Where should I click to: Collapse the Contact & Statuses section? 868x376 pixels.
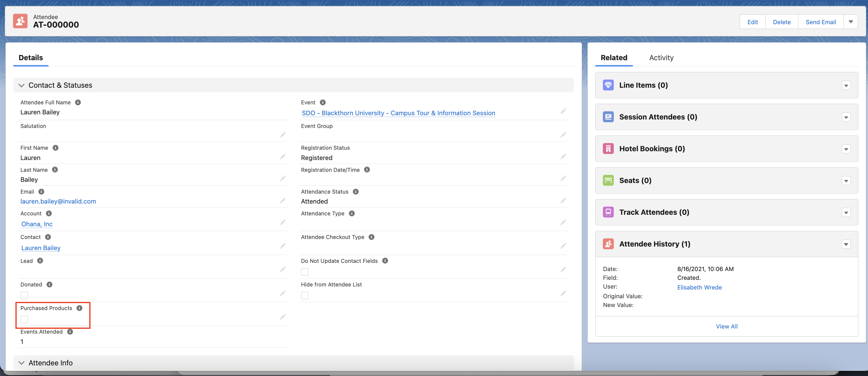click(21, 85)
